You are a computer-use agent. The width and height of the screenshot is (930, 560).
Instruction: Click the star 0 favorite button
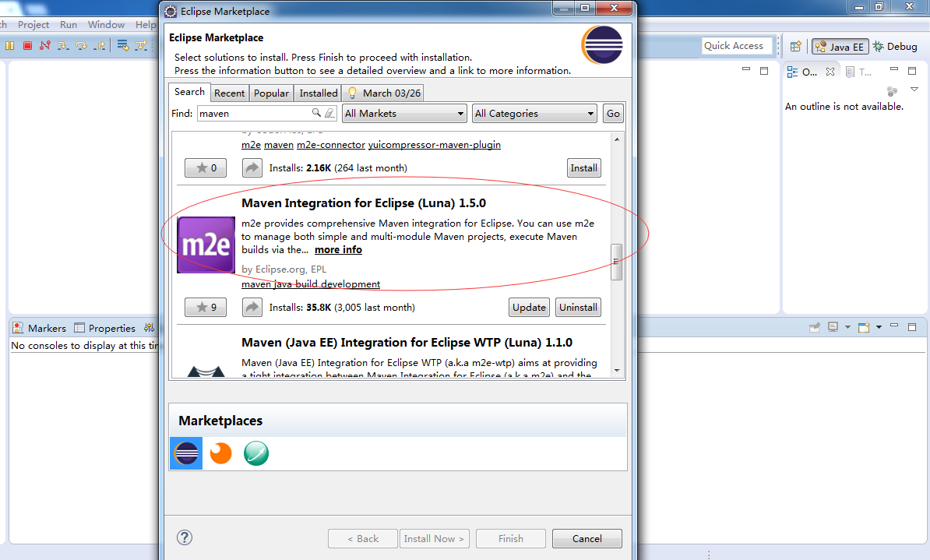click(206, 168)
